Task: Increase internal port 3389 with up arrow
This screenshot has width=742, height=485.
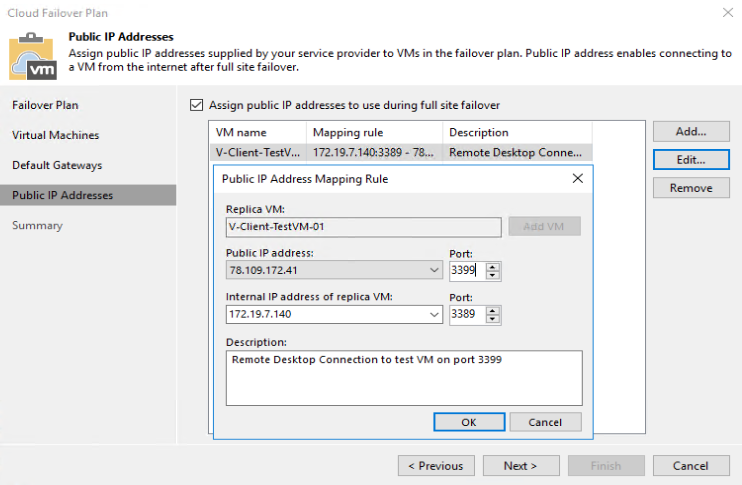Action: pos(493,310)
